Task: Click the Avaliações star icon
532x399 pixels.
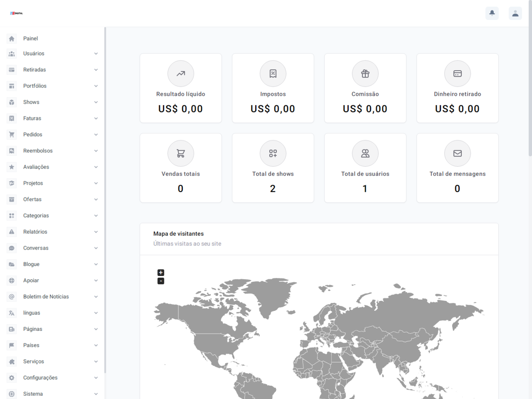Action: pos(12,167)
